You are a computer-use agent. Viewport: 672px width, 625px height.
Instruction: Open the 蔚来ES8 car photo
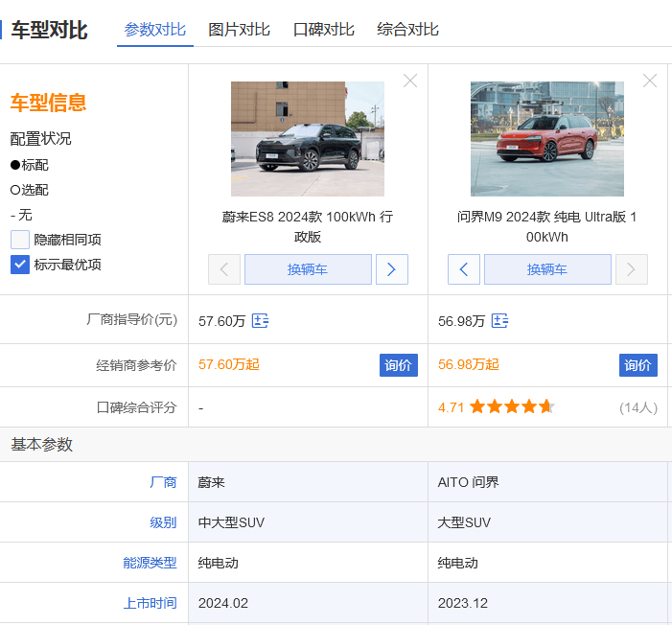pos(308,139)
